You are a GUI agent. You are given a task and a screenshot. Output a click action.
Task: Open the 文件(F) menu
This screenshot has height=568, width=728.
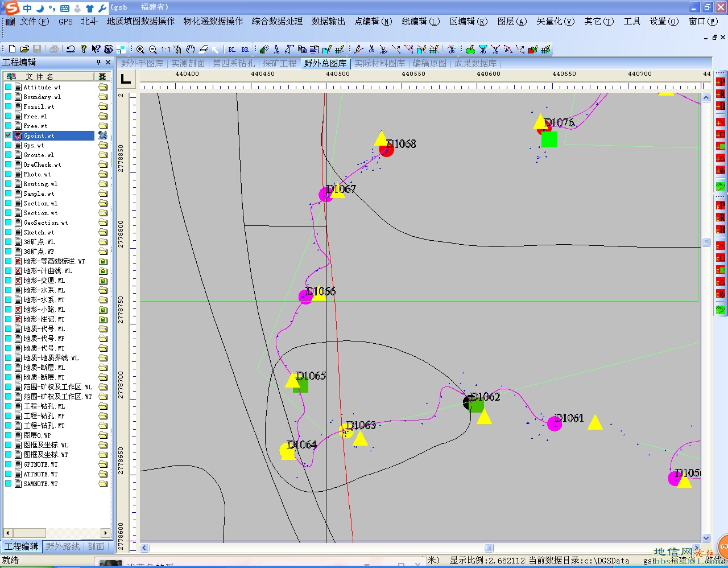click(x=34, y=21)
